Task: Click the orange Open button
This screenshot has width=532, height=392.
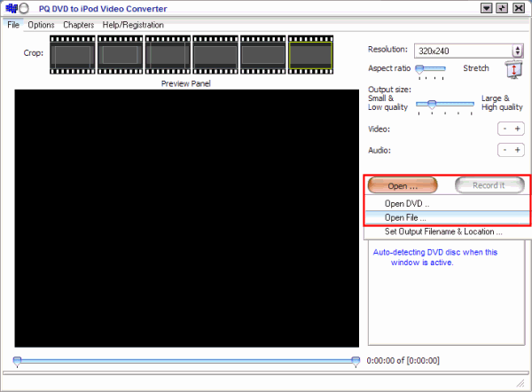Action: tap(403, 185)
